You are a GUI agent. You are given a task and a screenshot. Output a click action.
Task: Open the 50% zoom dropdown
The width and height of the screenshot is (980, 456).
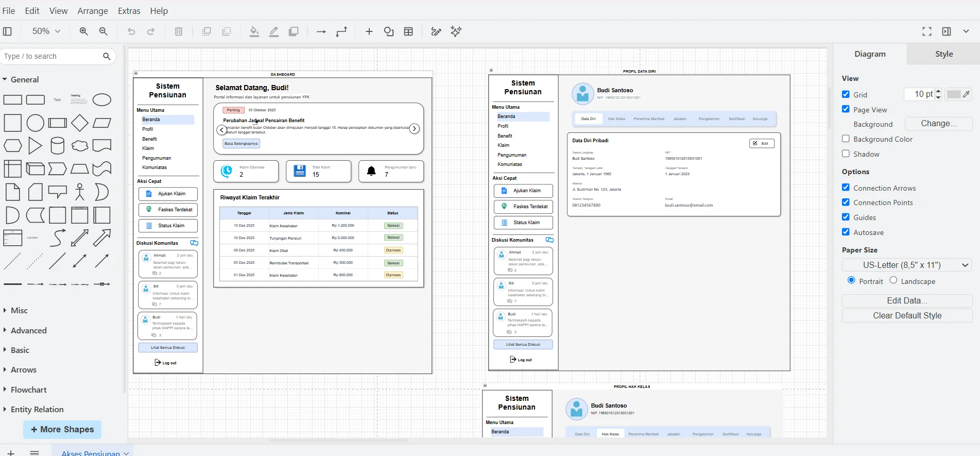[x=46, y=31]
